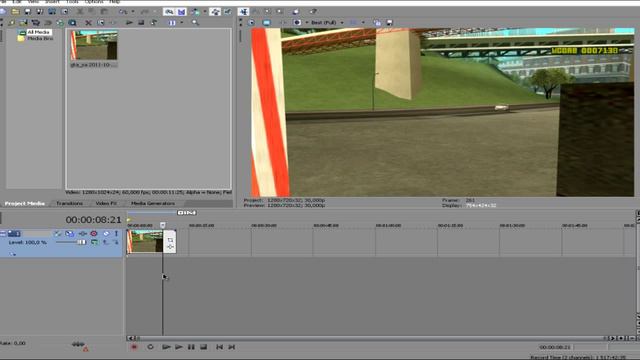Toggle Bypass Motion Blur on the track
This screenshot has height=360, width=640.
coord(58,233)
